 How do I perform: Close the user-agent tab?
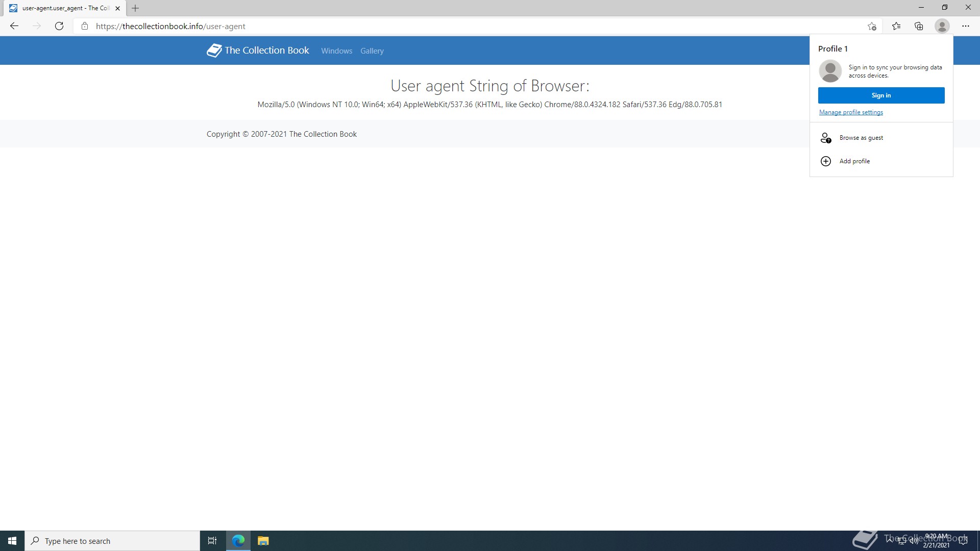click(x=117, y=8)
